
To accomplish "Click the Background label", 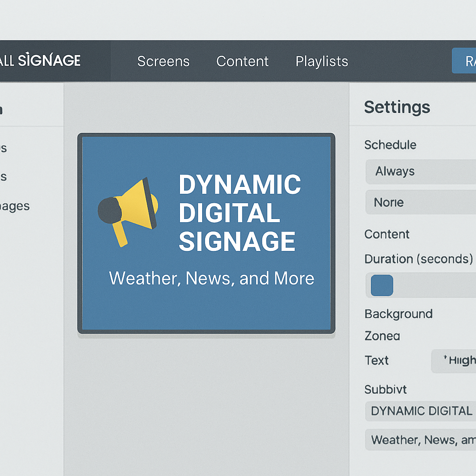I will (x=398, y=314).
